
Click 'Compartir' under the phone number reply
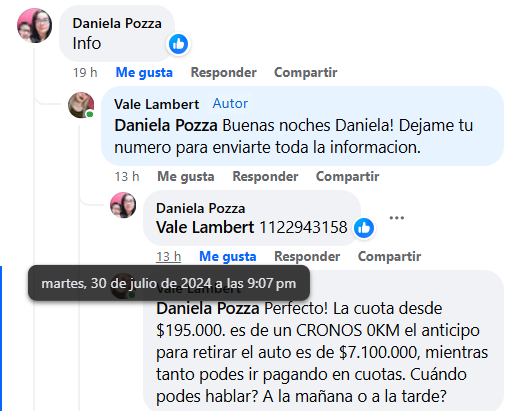[x=389, y=256]
